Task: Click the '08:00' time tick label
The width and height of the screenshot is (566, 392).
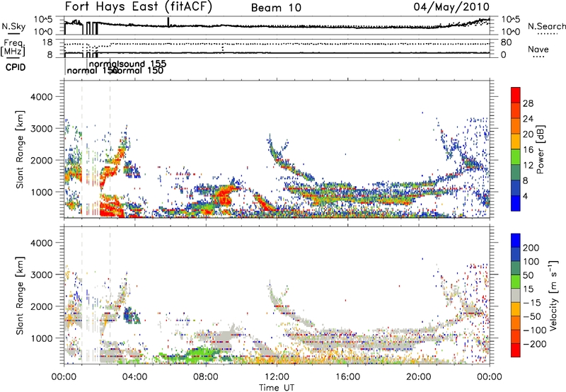Action: (x=206, y=377)
